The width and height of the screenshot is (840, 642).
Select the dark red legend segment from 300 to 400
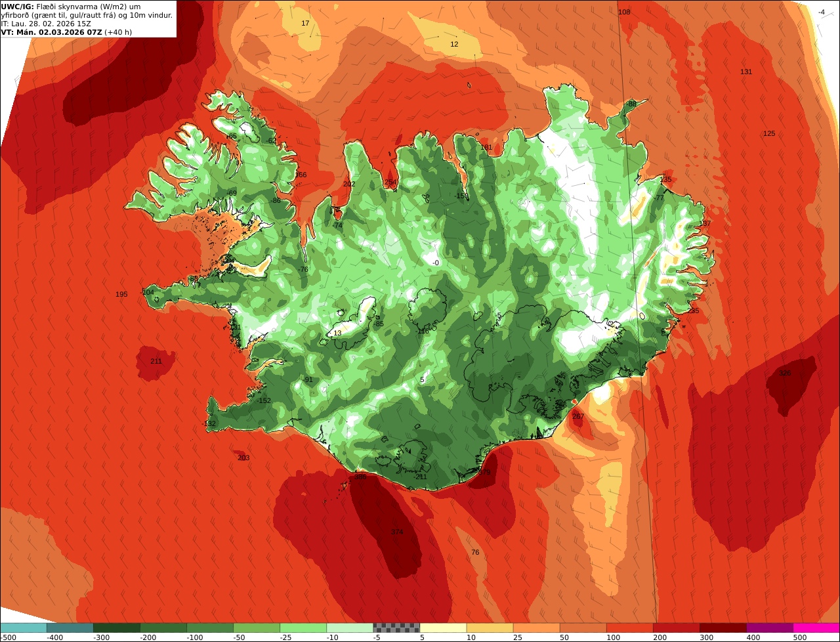pyautogui.click(x=723, y=628)
